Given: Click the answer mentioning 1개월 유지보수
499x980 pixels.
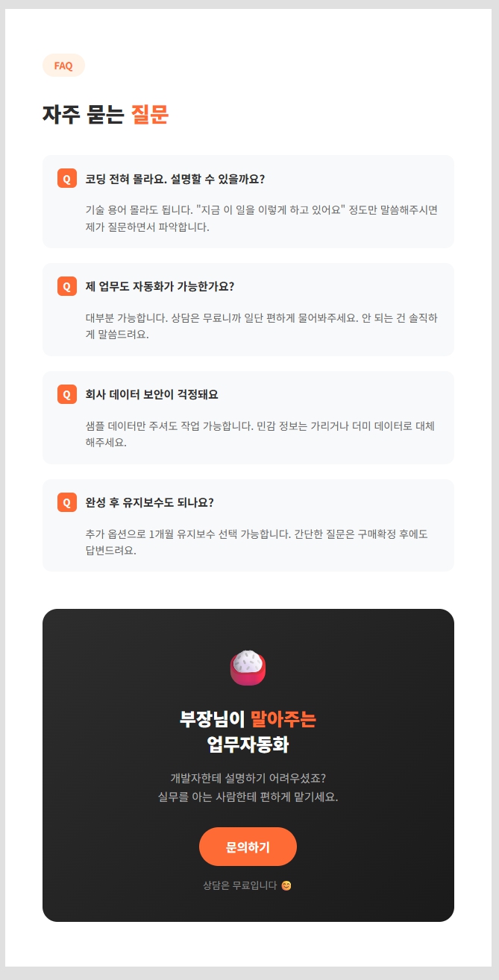Looking at the screenshot, I should click(257, 543).
